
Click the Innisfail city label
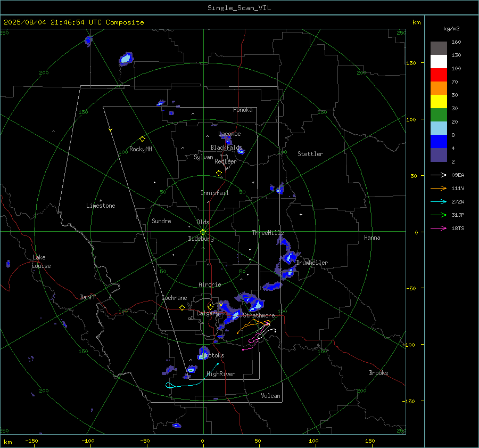tap(214, 193)
